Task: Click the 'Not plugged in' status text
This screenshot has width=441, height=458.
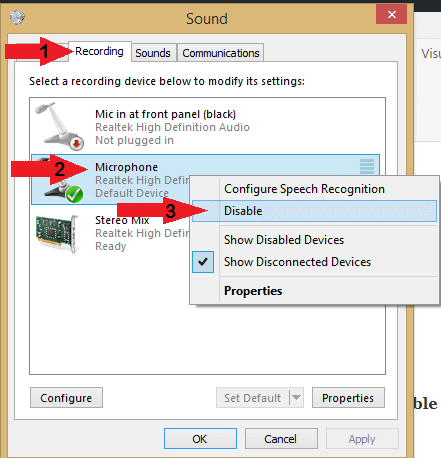Action: [134, 140]
